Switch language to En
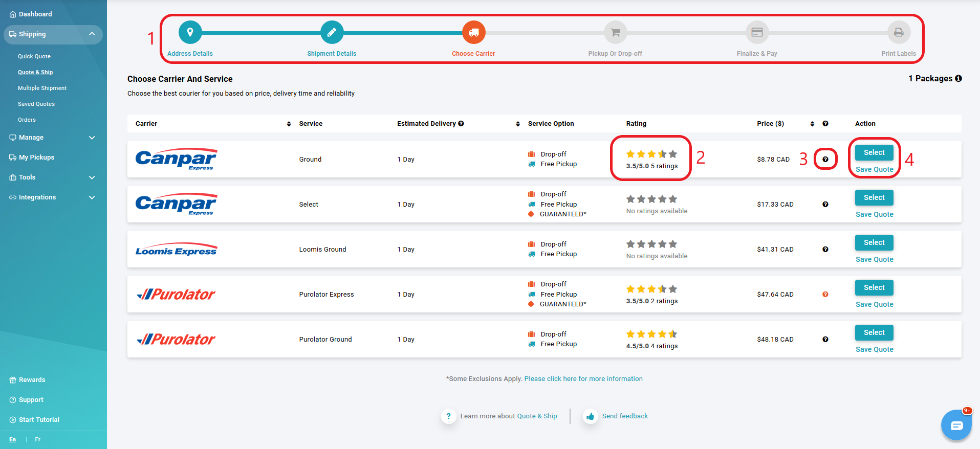 [x=12, y=440]
